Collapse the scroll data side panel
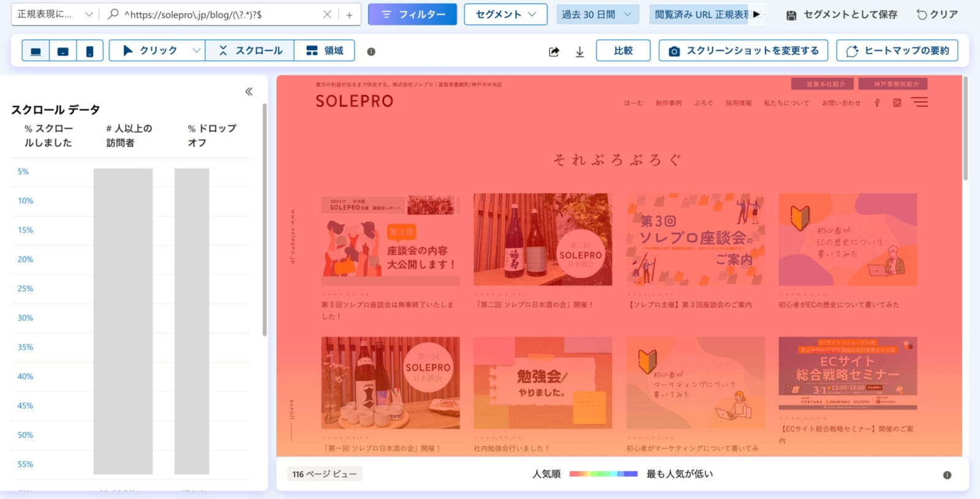The image size is (980, 499). tap(249, 91)
